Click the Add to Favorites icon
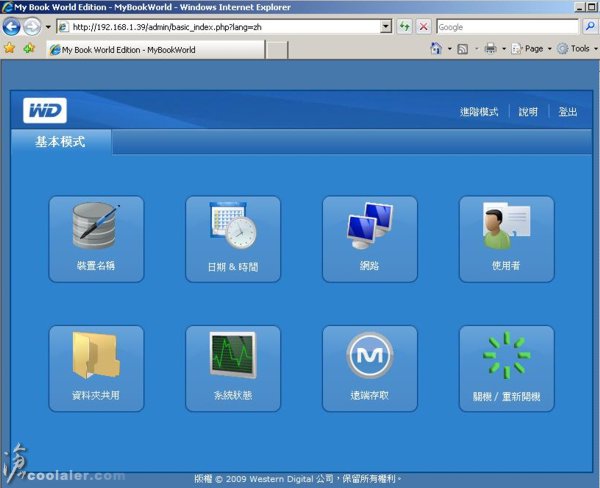This screenshot has width=600, height=488. click(x=29, y=49)
